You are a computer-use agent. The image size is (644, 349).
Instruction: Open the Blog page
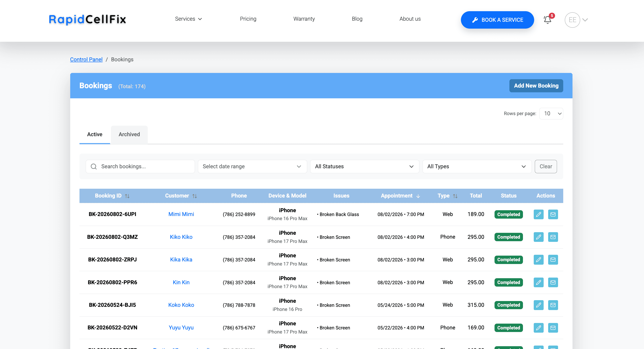coord(357,19)
